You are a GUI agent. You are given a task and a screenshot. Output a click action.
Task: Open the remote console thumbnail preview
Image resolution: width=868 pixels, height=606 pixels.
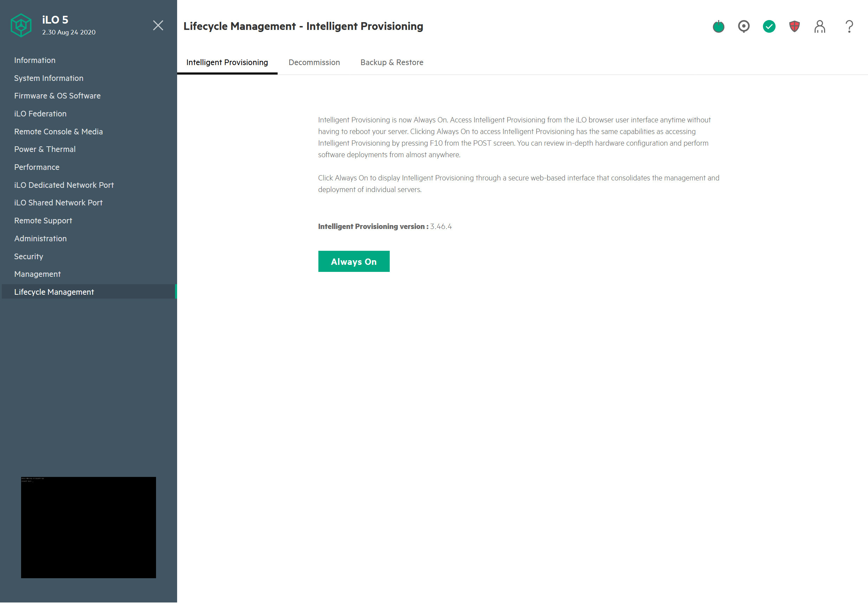[x=89, y=527]
